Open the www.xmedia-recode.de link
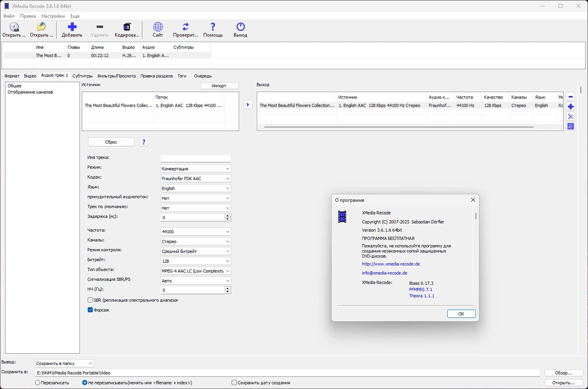The width and height of the screenshot is (588, 389). (x=391, y=264)
